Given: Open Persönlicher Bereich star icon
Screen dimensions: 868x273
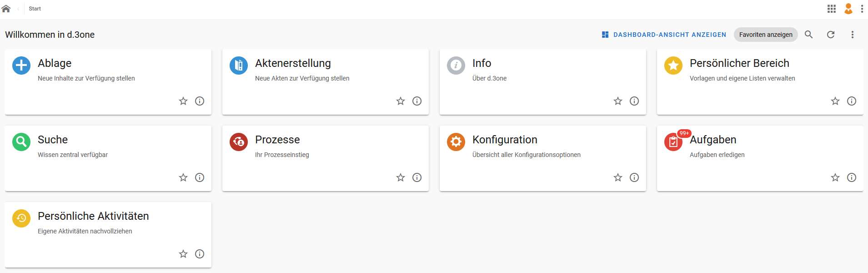Looking at the screenshot, I should coord(673,66).
